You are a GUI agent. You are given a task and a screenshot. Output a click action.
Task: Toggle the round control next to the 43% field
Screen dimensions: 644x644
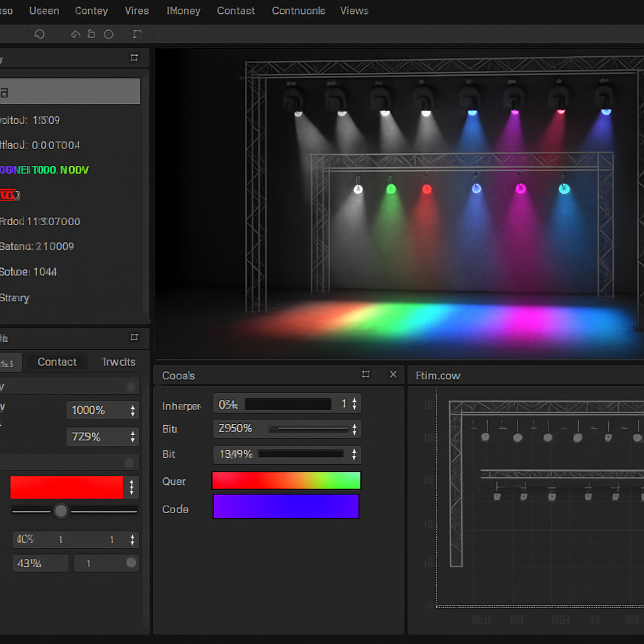pyautogui.click(x=131, y=563)
